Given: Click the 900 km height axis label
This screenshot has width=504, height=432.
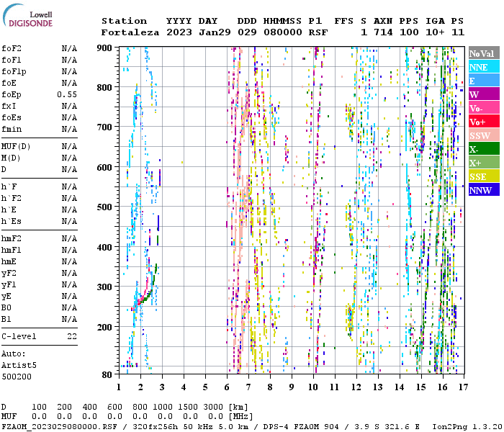Looking at the screenshot, I should point(104,48).
